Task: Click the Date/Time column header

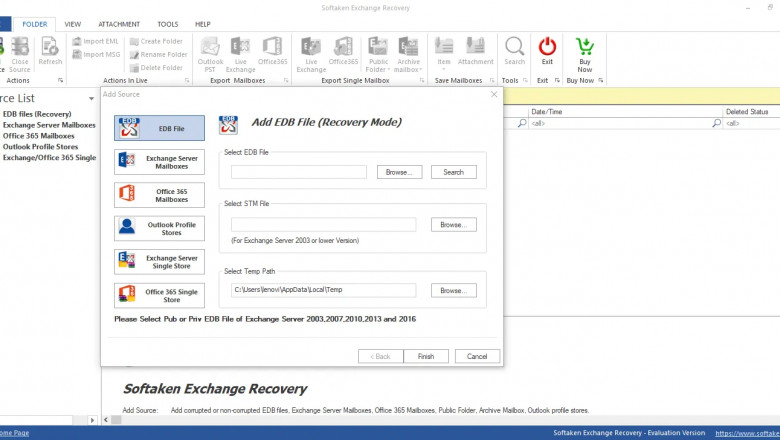Action: click(625, 112)
